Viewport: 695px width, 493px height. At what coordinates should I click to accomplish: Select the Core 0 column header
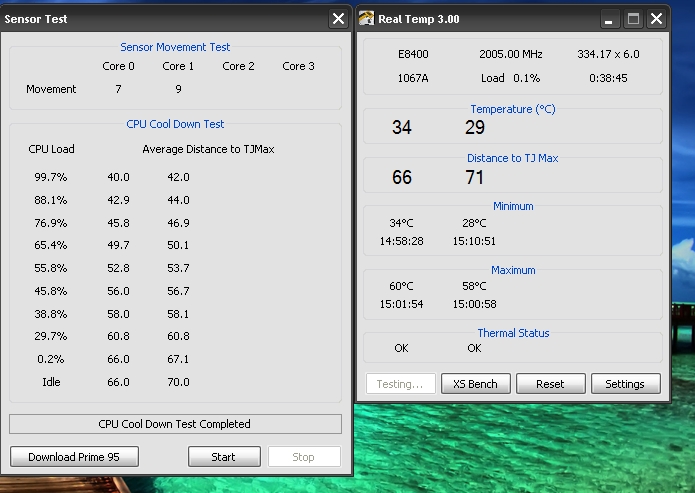(x=118, y=66)
